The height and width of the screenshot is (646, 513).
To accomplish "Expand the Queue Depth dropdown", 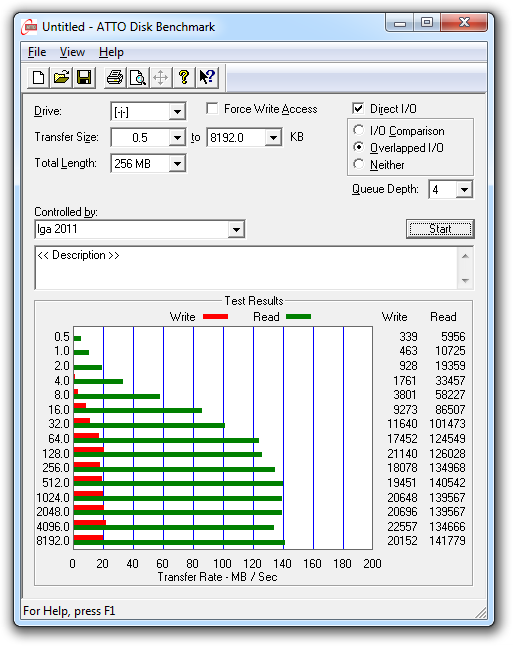I will tap(464, 190).
